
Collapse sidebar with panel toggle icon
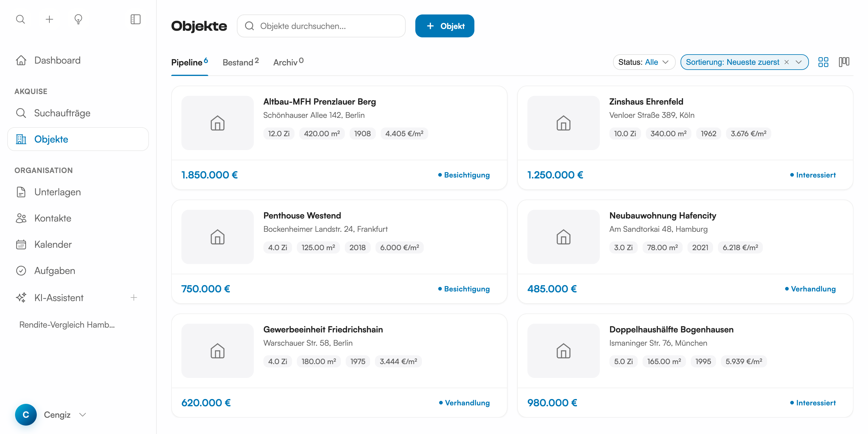point(135,19)
